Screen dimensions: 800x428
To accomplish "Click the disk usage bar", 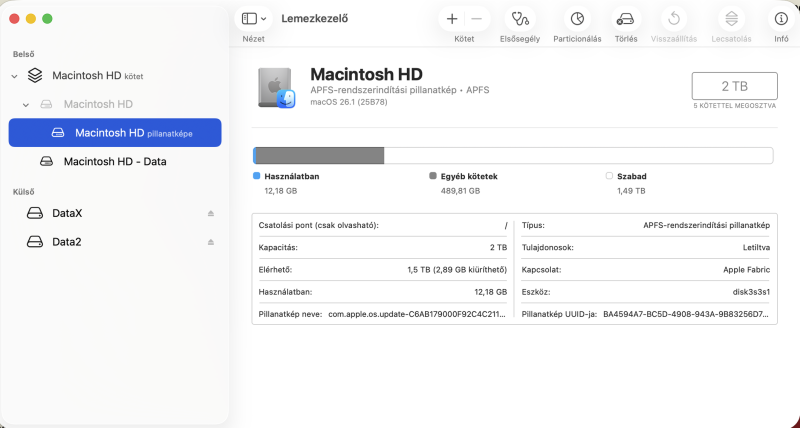I will 513,156.
